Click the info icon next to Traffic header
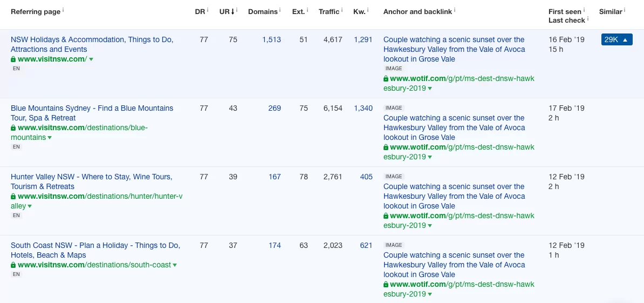The height and width of the screenshot is (303, 644). (342, 10)
